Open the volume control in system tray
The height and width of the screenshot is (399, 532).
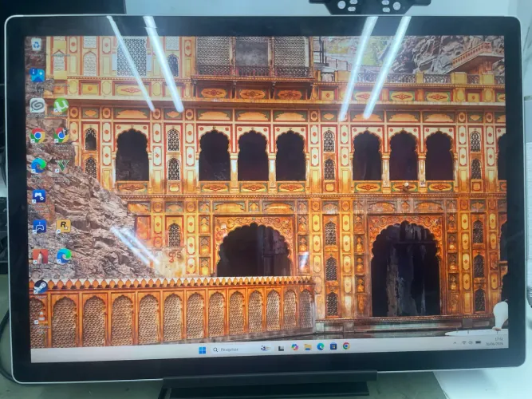click(471, 342)
